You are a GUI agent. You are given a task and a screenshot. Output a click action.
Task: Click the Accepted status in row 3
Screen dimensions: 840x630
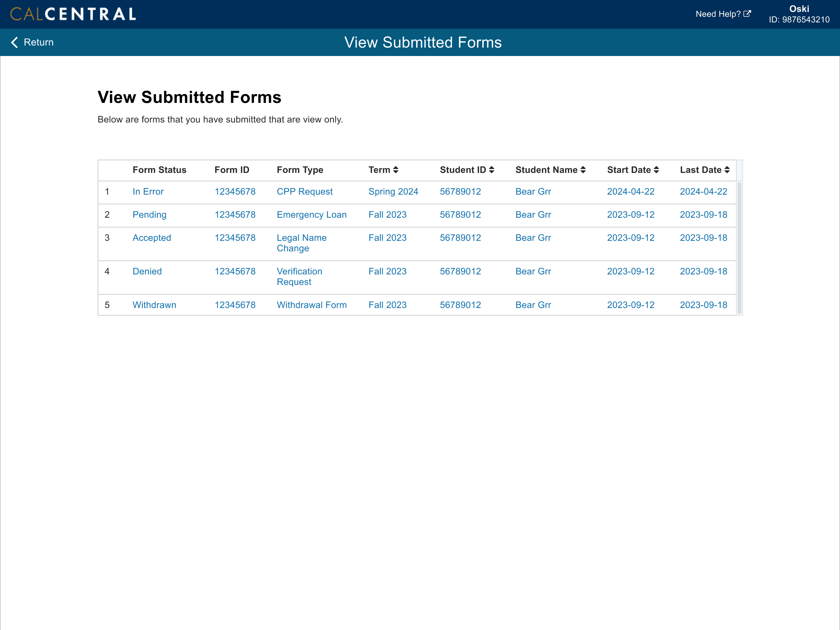pyautogui.click(x=152, y=238)
